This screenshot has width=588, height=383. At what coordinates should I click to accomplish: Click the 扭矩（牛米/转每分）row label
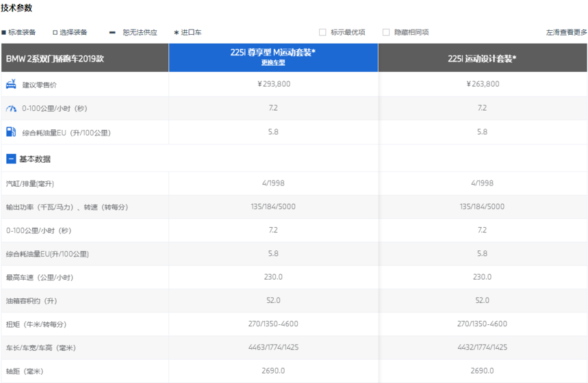click(x=36, y=324)
